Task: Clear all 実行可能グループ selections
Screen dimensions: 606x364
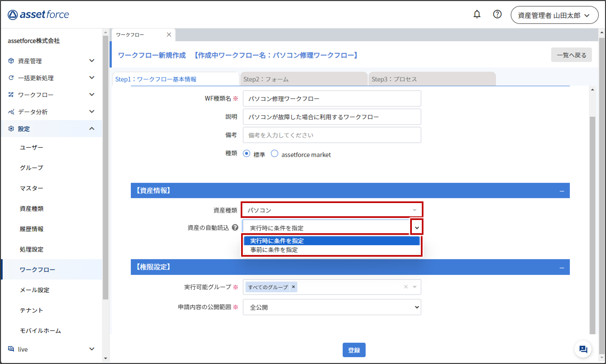Action: tap(406, 287)
